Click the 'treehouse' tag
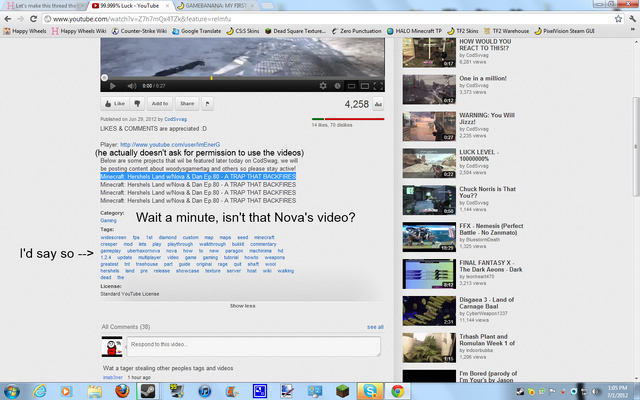640x400 pixels. (x=147, y=264)
